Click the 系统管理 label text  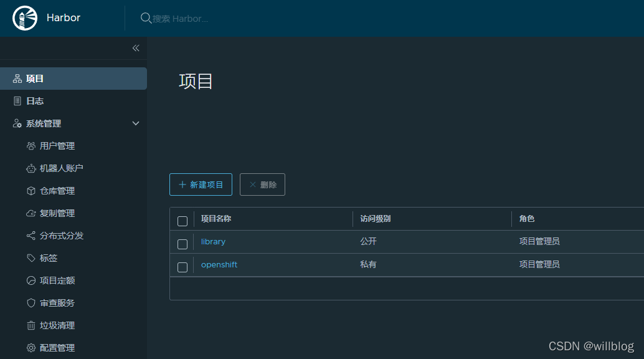point(44,123)
